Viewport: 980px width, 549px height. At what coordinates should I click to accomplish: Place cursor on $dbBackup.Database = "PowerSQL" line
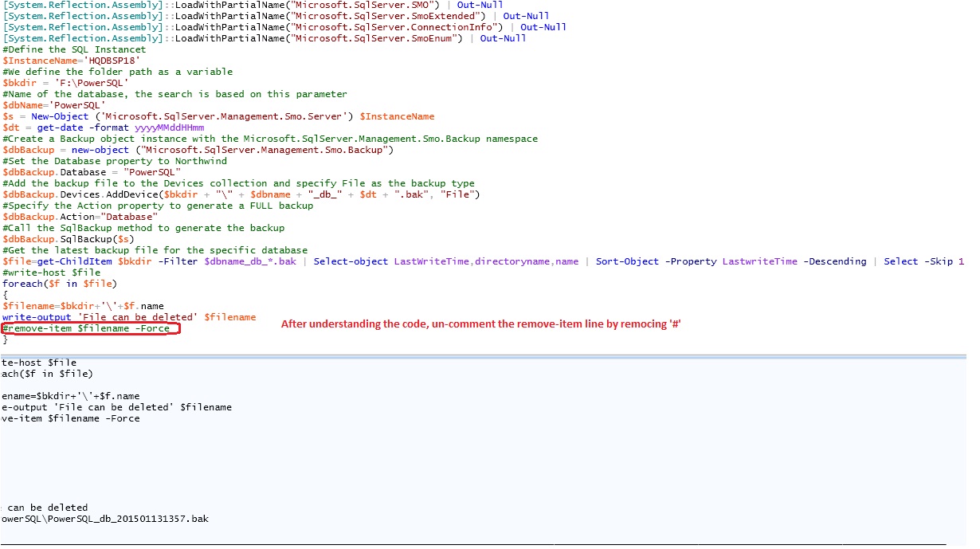coord(92,171)
